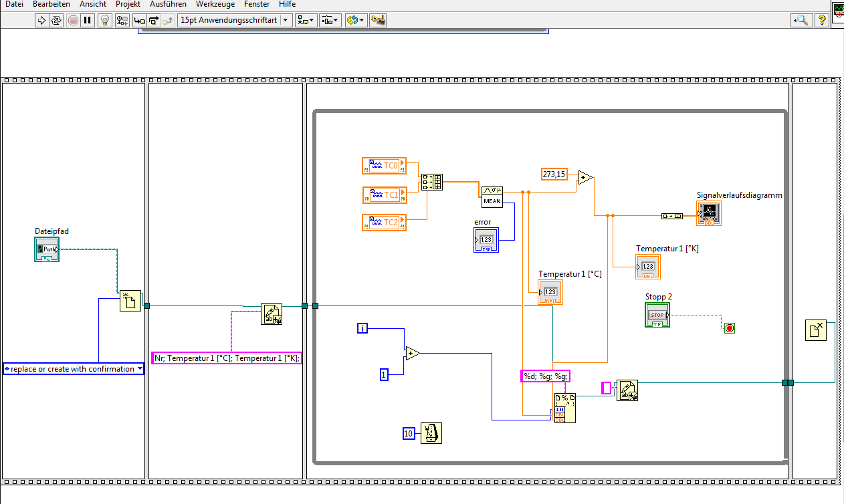Open the Hilfe menu
This screenshot has height=504, width=844.
coord(287,4)
